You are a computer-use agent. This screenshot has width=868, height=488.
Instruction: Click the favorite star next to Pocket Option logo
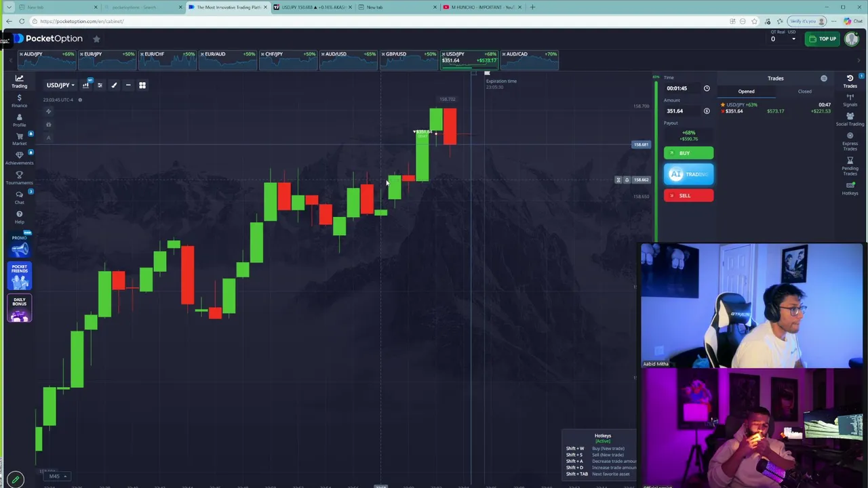click(96, 39)
